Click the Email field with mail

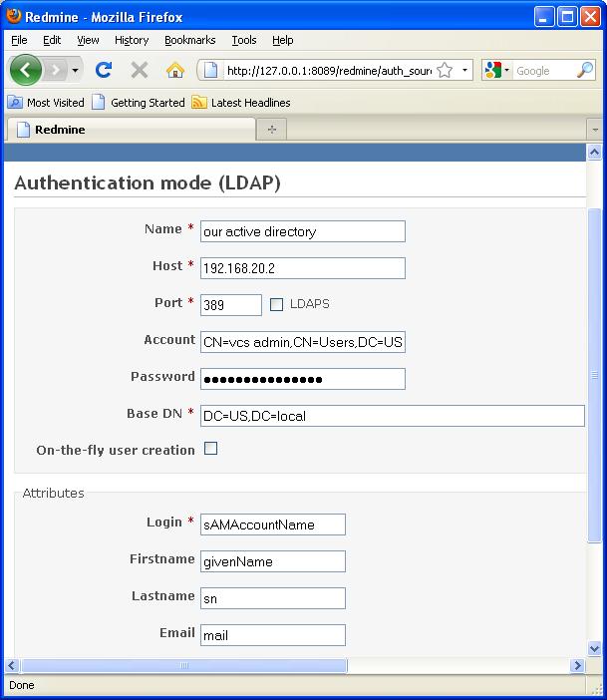pyautogui.click(x=273, y=635)
